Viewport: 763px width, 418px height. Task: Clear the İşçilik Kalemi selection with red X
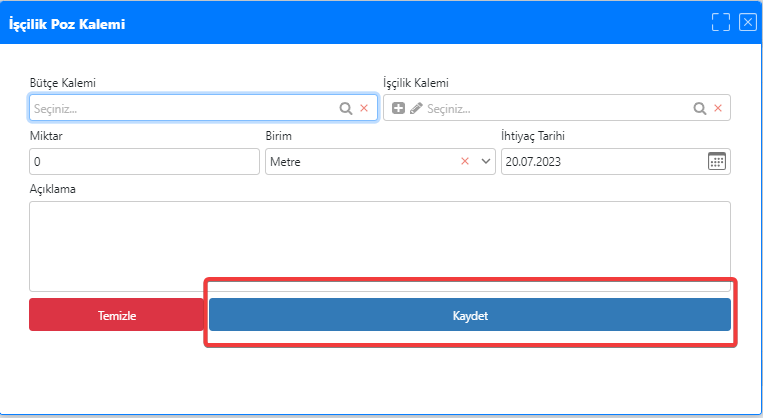[717, 108]
